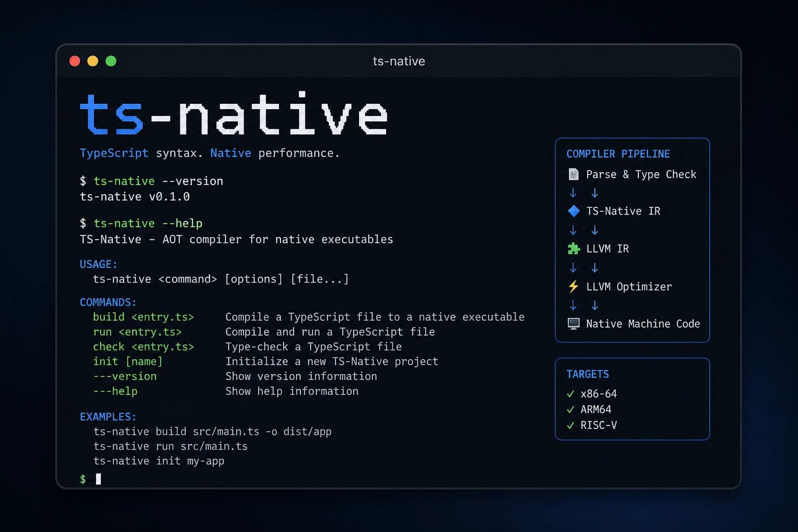This screenshot has height=532, width=798.
Task: Click the 'Native Machine Code' pipeline stage
Action: 643,324
